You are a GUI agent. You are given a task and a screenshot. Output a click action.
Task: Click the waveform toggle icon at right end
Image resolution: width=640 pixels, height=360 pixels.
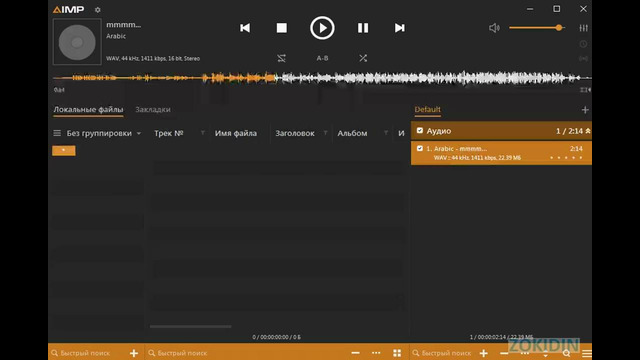click(x=585, y=90)
